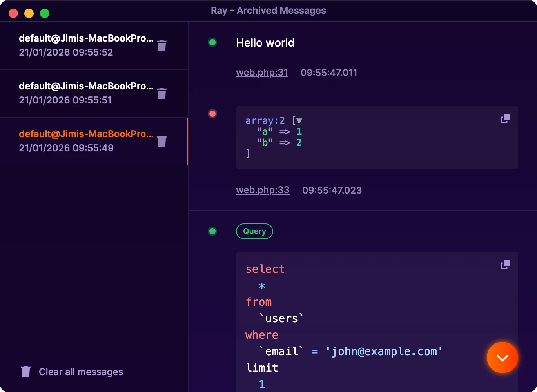Click the Hello world message text
537x392 pixels.
click(265, 43)
